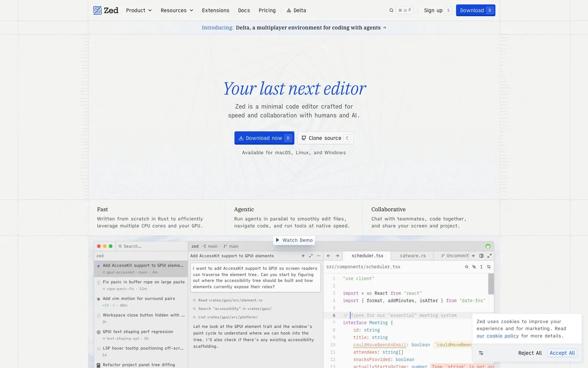Click 'Search "accessibility" in crates/gpui/' tool call
Screen dimensions: 588x368
232,309
